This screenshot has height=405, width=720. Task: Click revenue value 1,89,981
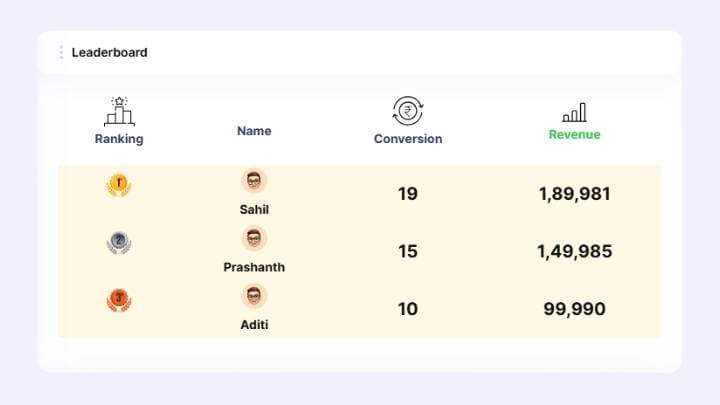(574, 194)
